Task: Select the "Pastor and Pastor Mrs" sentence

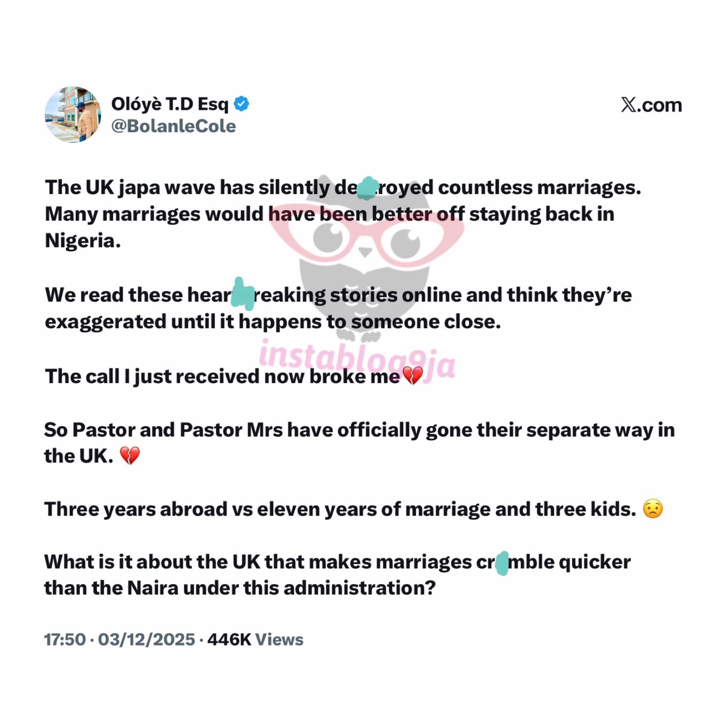Action: tap(359, 443)
